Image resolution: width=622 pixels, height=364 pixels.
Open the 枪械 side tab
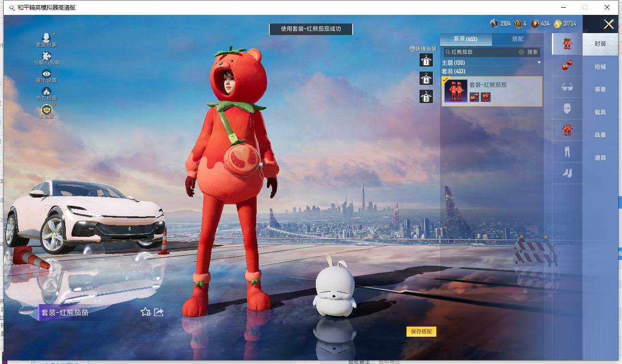[600, 67]
